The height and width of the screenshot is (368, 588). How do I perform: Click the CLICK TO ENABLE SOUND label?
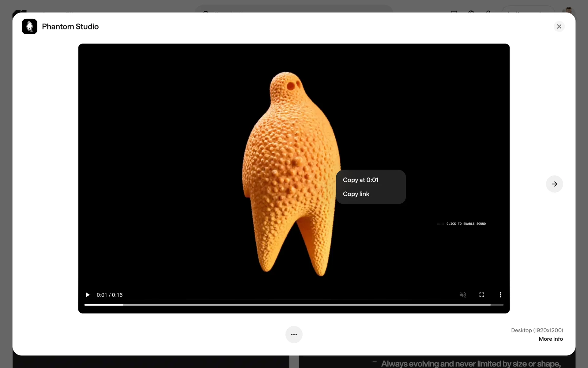(466, 224)
